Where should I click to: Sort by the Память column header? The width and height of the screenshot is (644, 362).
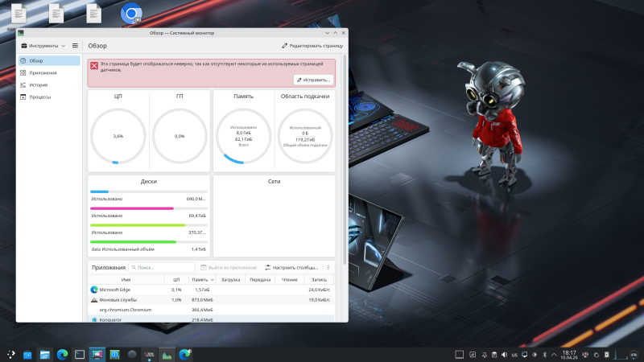point(200,279)
